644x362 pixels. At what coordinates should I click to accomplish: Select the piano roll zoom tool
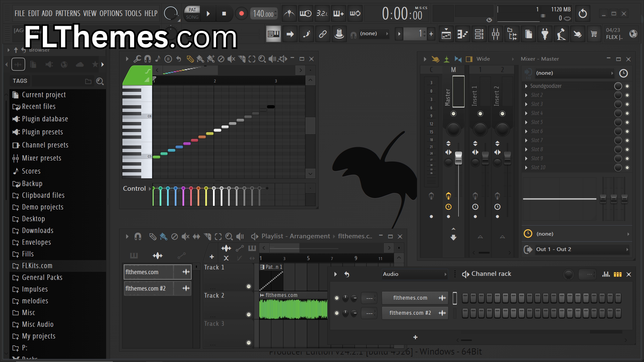262,59
